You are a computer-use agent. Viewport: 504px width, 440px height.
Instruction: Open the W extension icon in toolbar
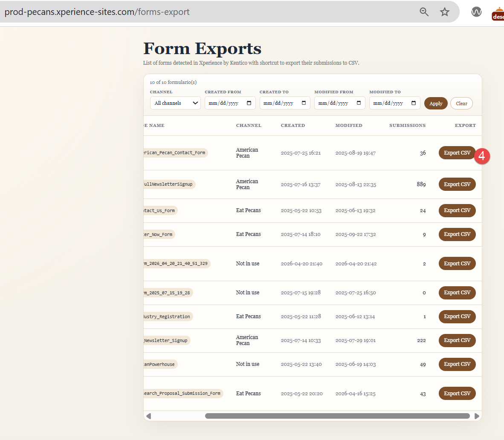coord(476,12)
